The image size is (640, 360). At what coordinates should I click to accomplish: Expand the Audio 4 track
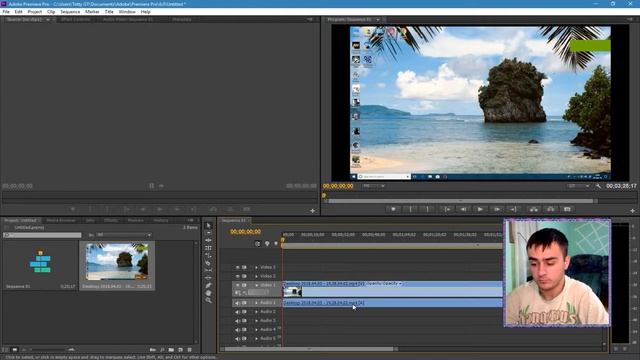[256, 330]
